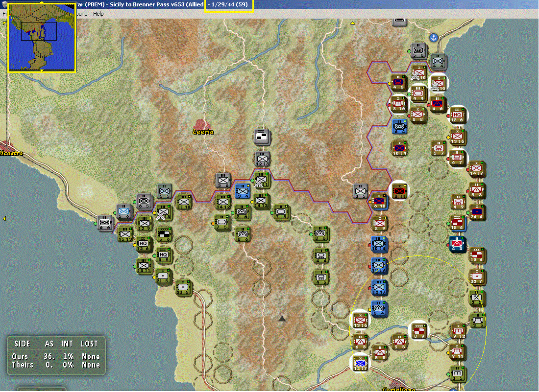Select the highlighted brown brigade 12-17

(x=360, y=364)
